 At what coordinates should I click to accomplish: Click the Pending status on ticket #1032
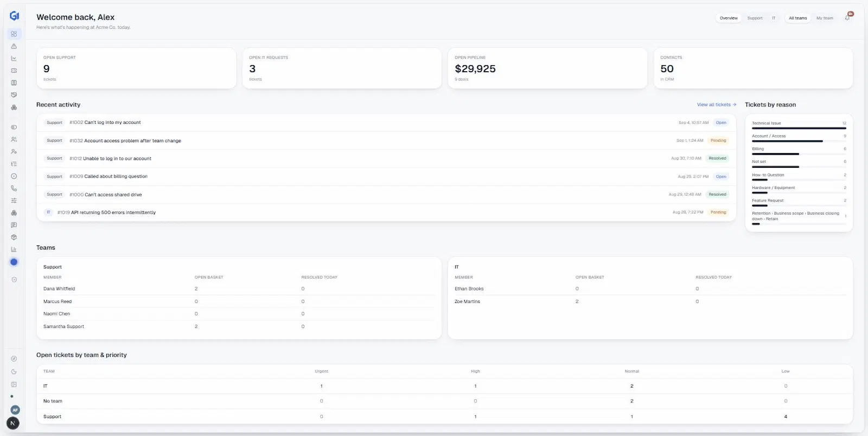point(718,141)
